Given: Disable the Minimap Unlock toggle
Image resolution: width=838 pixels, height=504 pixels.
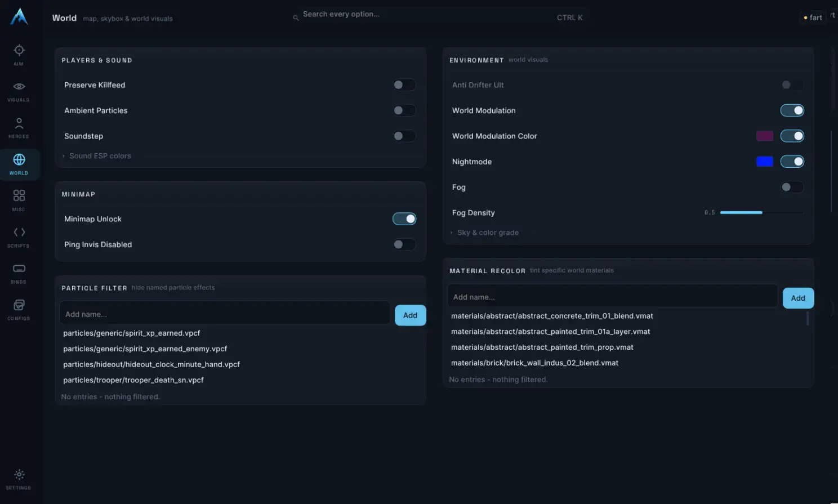Looking at the screenshot, I should point(404,219).
